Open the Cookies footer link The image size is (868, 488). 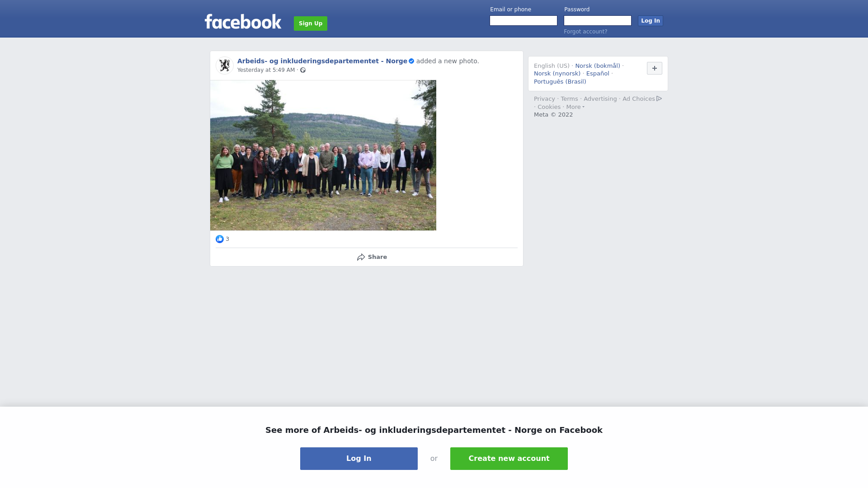point(549,107)
